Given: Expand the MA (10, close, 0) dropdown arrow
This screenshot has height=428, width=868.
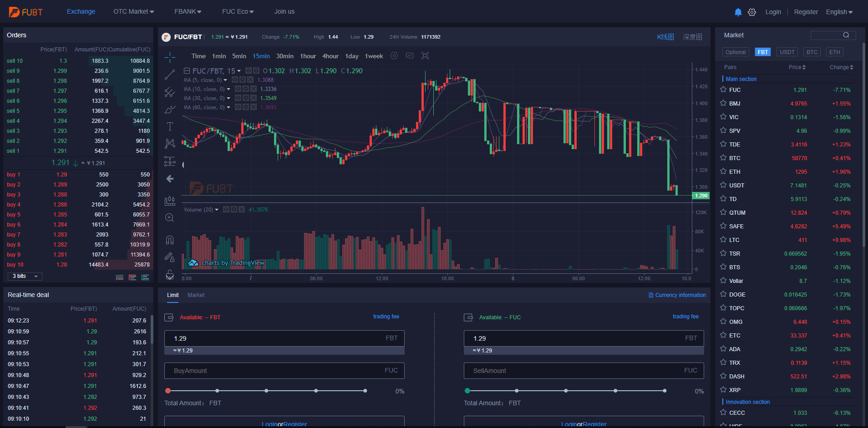Looking at the screenshot, I should coord(228,89).
